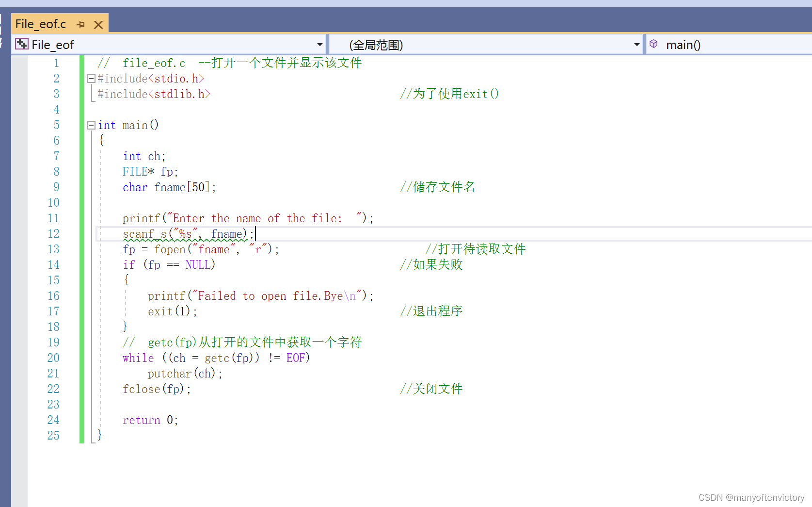Viewport: 812px width, 507px height.
Task: Pin the File_eof.c tab
Action: click(81, 24)
